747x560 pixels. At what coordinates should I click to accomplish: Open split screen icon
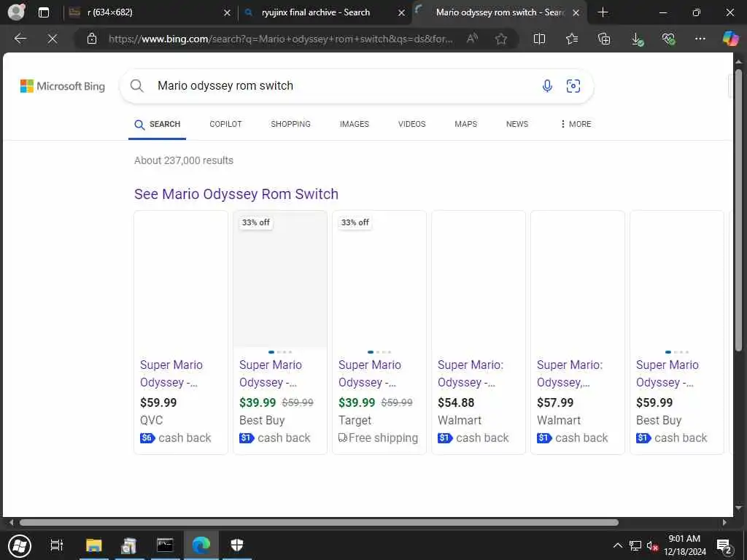click(539, 39)
